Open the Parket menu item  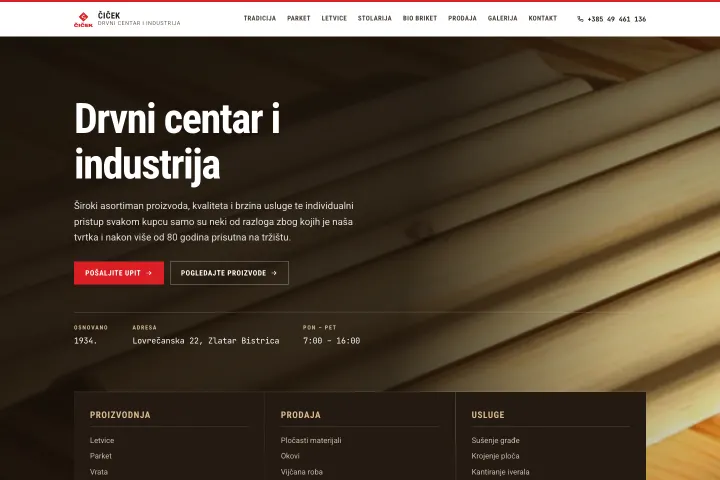click(299, 18)
